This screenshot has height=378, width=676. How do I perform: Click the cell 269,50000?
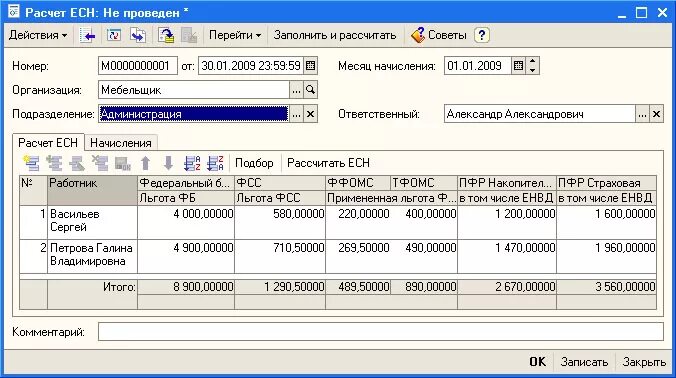[x=358, y=256]
